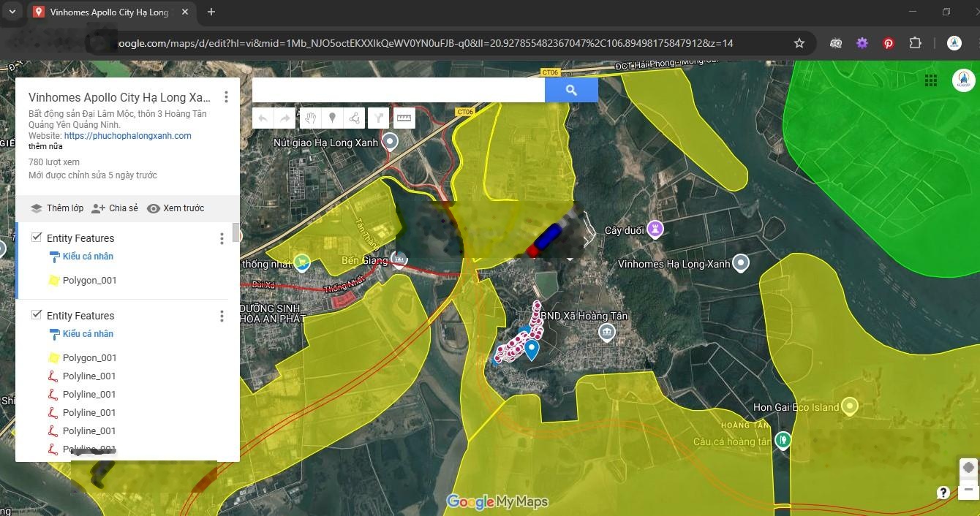980x516 pixels.
Task: Open first Entity Features layer options menu
Action: (x=222, y=238)
